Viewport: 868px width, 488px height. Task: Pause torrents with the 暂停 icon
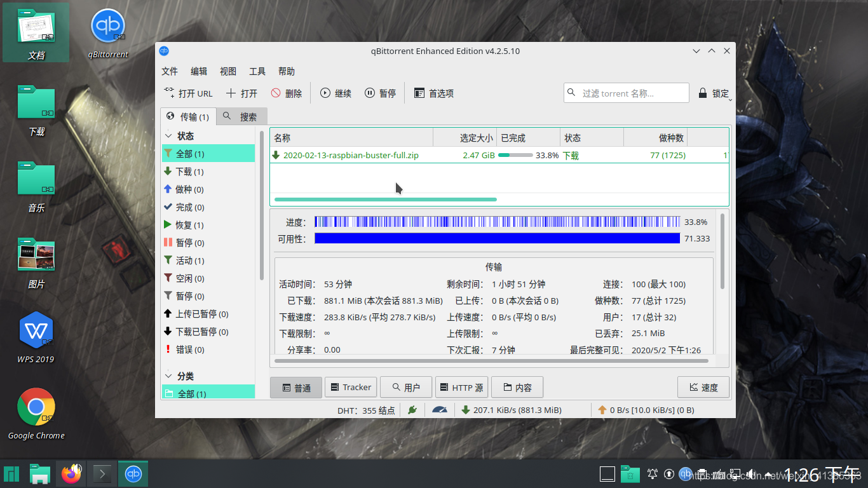pyautogui.click(x=370, y=93)
